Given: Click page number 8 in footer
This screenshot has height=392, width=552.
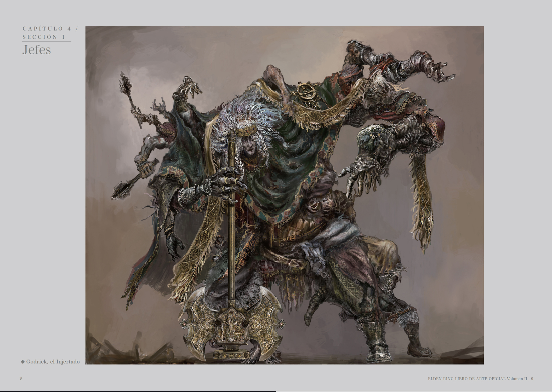Looking at the screenshot, I should click(21, 379).
